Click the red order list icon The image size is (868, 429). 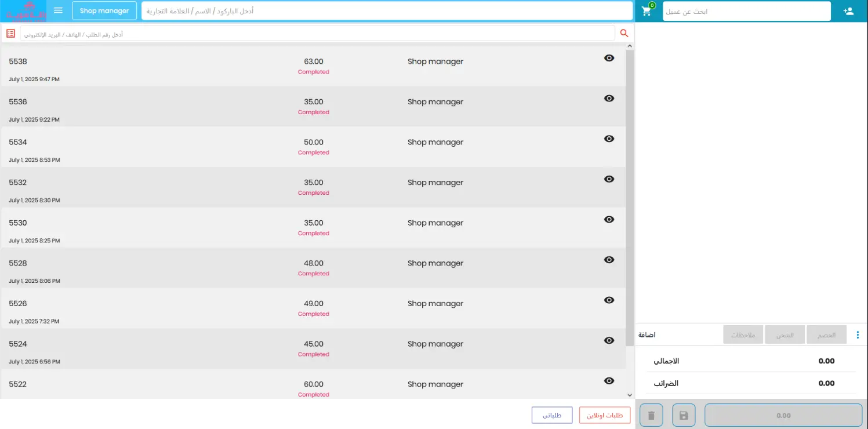(10, 34)
